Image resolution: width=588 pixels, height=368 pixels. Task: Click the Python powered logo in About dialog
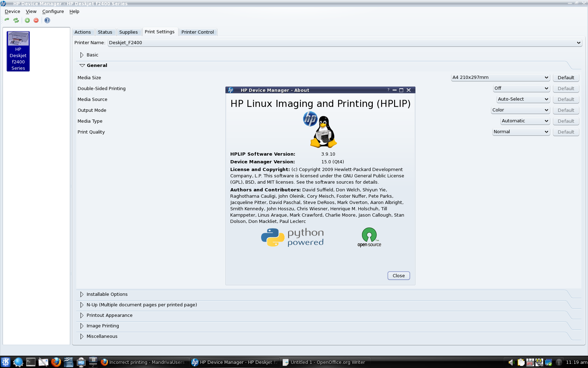(x=293, y=237)
